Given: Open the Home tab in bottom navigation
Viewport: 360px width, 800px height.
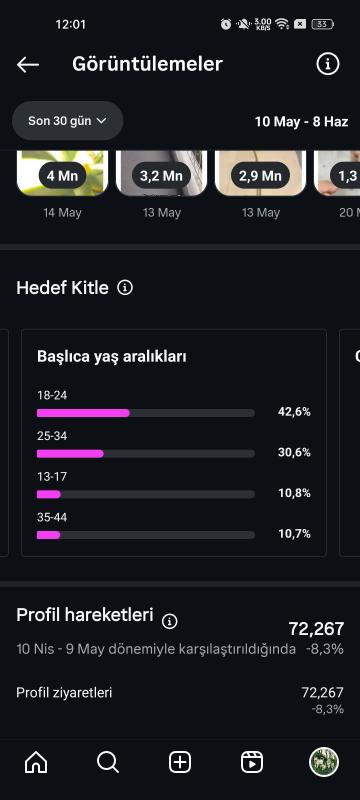Looking at the screenshot, I should (36, 762).
